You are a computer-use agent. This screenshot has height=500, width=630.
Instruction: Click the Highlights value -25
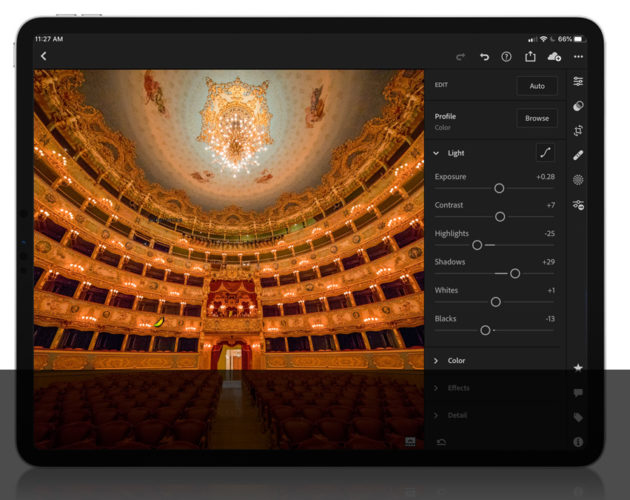(x=549, y=234)
